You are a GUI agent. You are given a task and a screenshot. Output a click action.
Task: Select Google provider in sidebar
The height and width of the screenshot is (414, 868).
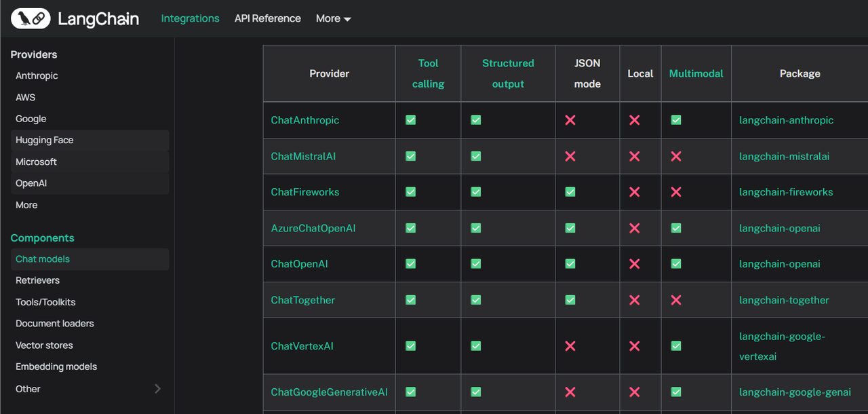[31, 119]
